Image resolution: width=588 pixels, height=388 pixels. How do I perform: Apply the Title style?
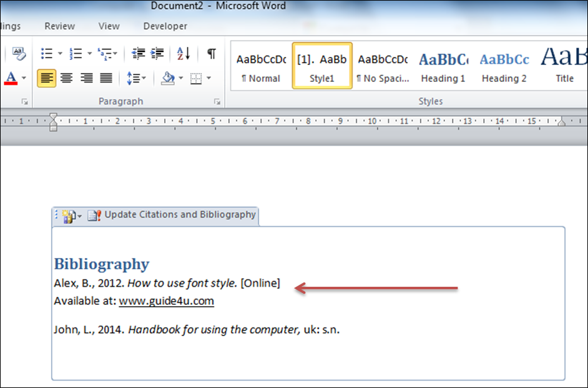(564, 66)
